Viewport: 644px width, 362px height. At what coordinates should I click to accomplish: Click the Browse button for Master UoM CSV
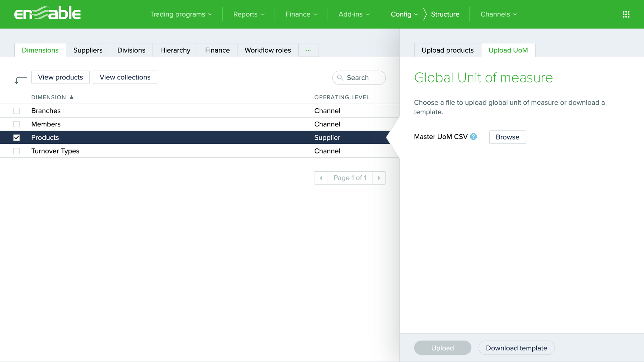pos(507,137)
